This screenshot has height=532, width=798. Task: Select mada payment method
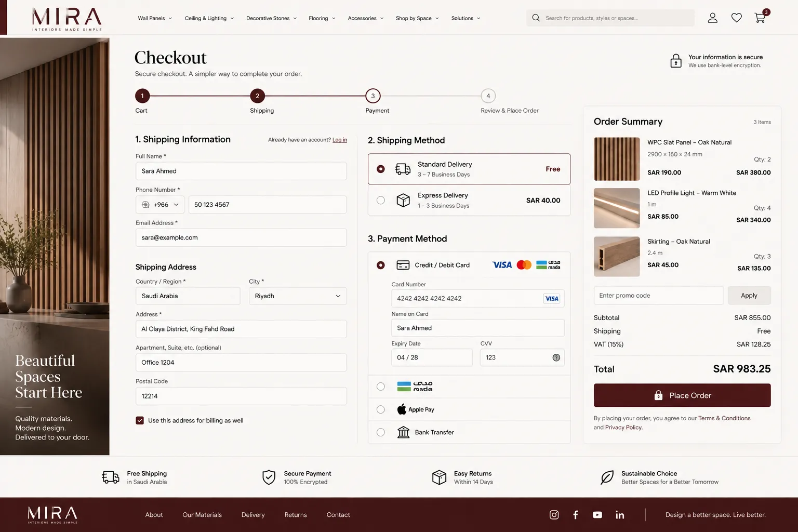tap(381, 387)
